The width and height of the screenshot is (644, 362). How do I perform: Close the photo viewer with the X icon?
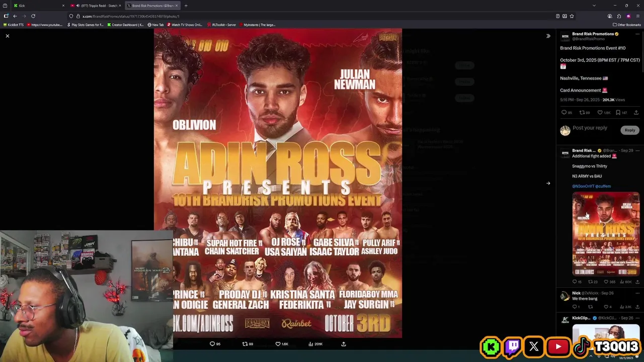pyautogui.click(x=8, y=36)
